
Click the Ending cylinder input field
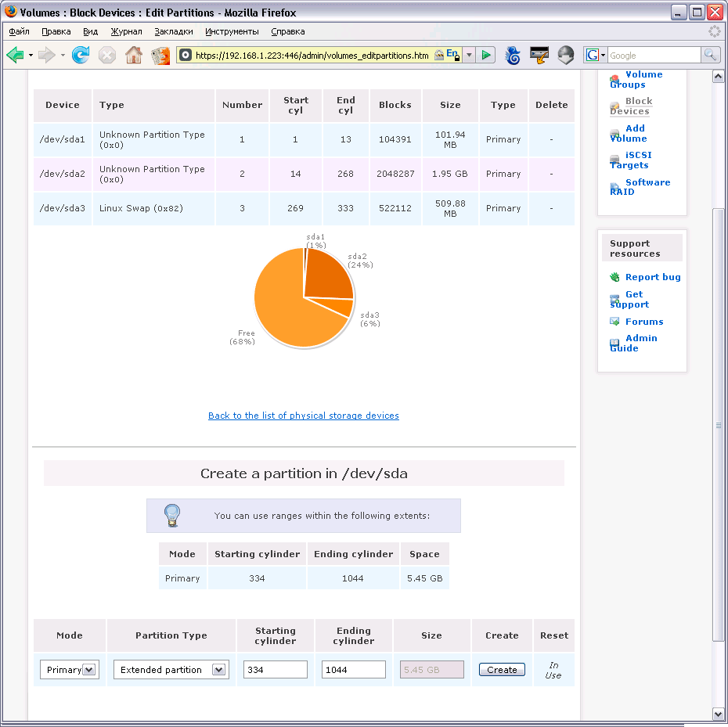353,670
